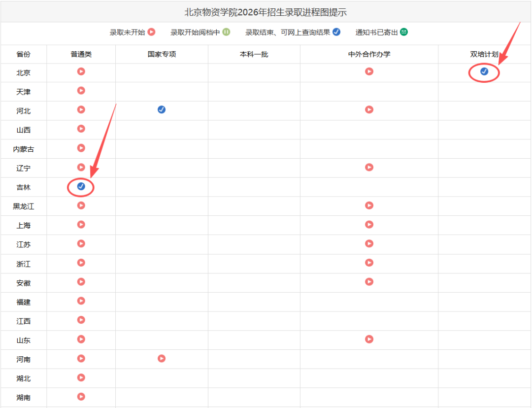The height and width of the screenshot is (408, 532).
Task: Click the 天津 普通类 status icon
Action: 81,91
